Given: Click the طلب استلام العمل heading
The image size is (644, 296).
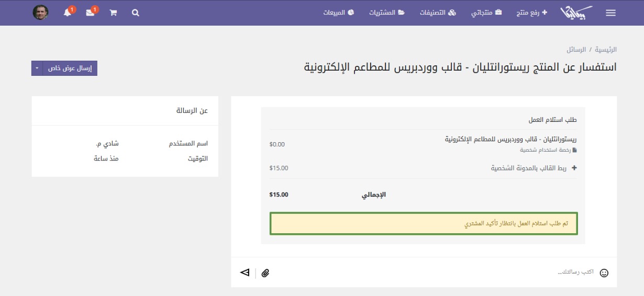Looking at the screenshot, I should point(553,120).
